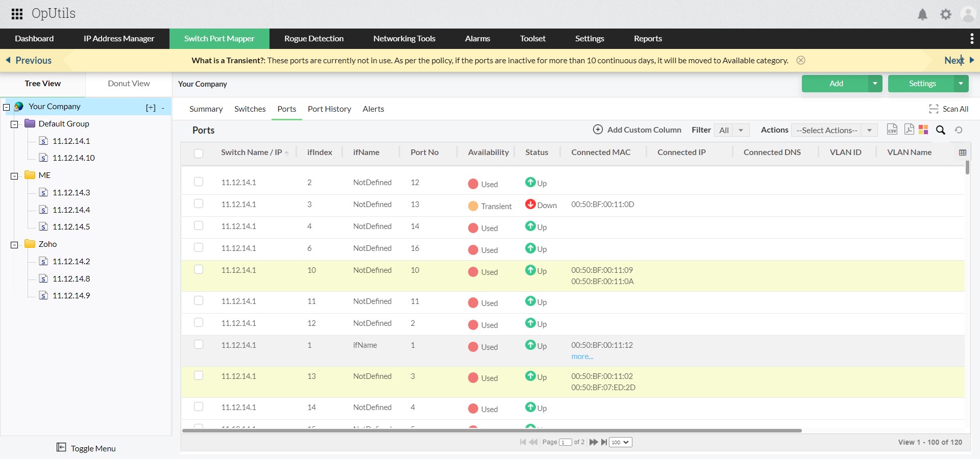The height and width of the screenshot is (459, 980).
Task: Open the settings gear icon
Action: coord(945,15)
